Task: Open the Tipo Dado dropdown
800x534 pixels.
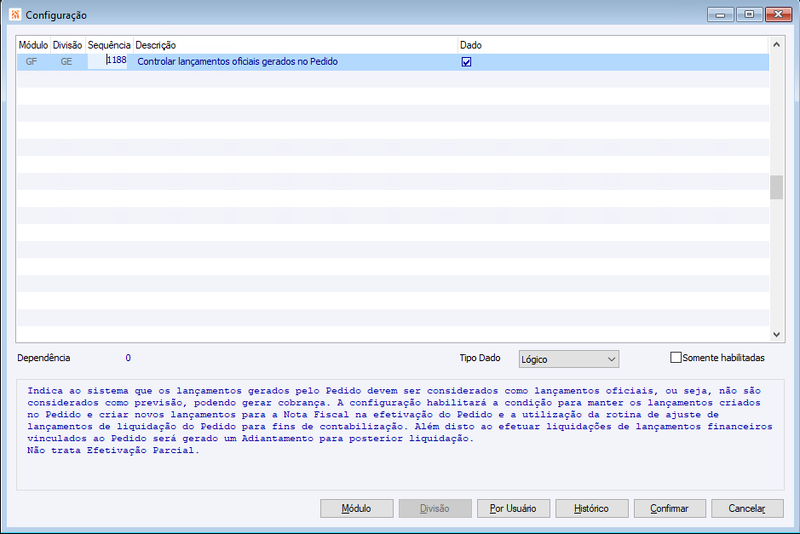Action: point(569,359)
